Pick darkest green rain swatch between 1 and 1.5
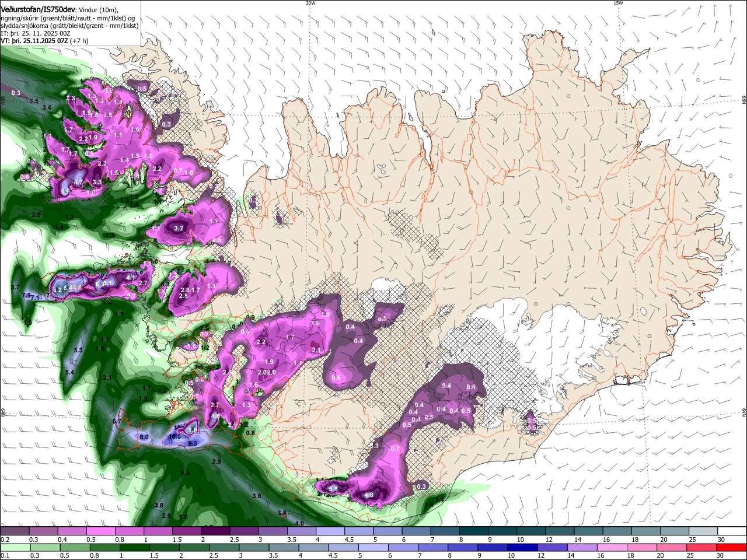 click(x=134, y=547)
